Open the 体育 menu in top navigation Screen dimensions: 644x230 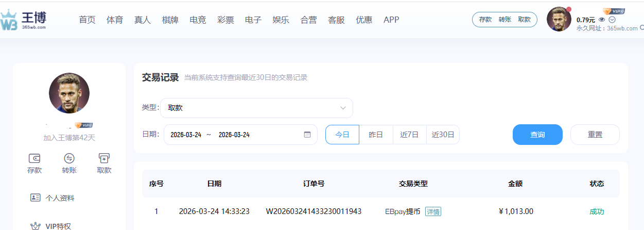[x=115, y=20]
